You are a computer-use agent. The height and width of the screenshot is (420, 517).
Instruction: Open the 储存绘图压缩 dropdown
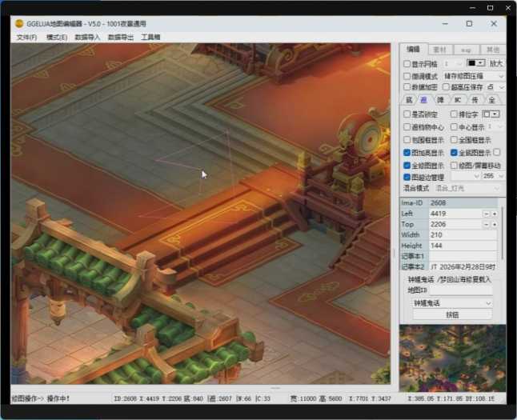click(474, 76)
